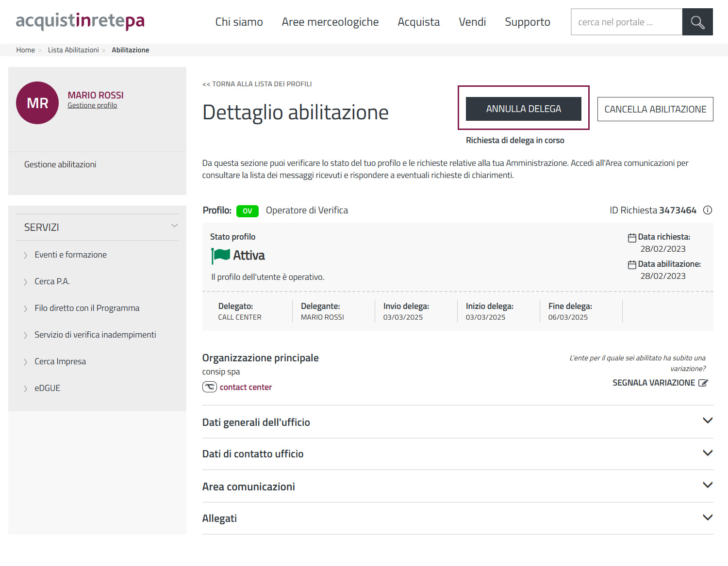This screenshot has width=728, height=566.
Task: Expand the Dati di contatto ufficio section
Action: [708, 453]
